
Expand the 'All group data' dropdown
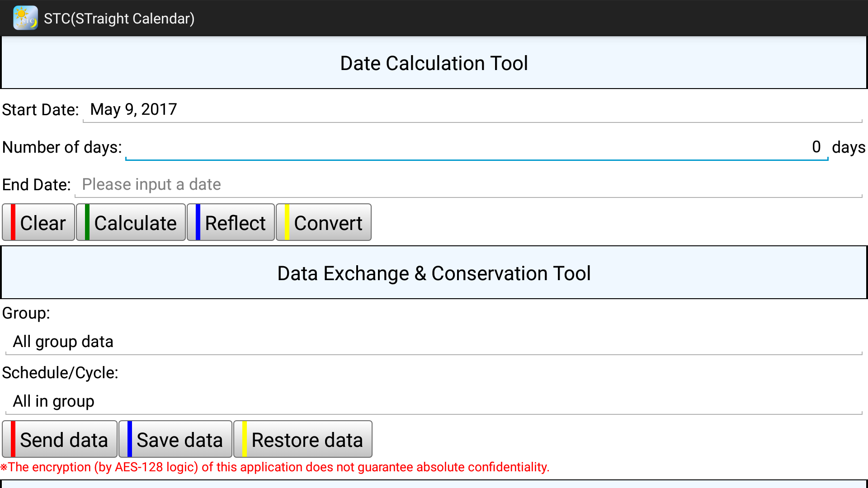click(434, 342)
